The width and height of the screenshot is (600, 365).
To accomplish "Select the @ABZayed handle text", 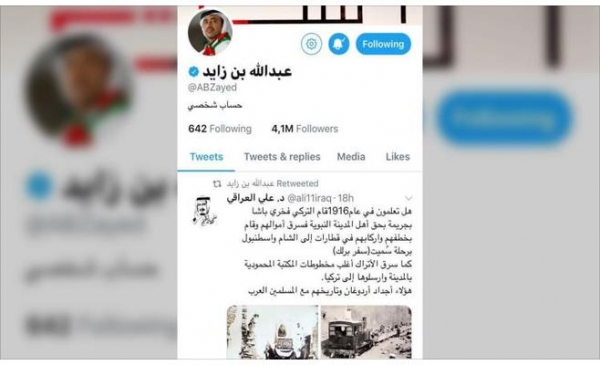I will [x=212, y=87].
